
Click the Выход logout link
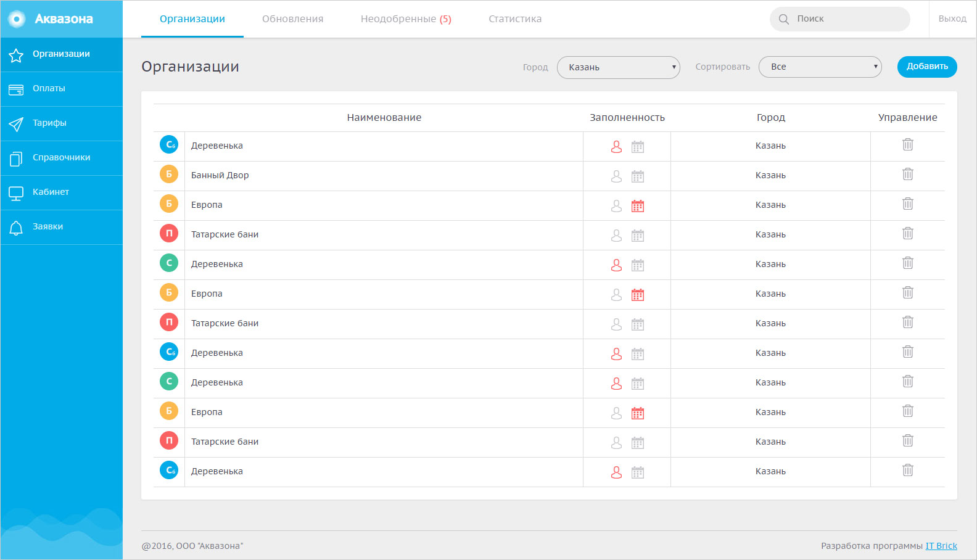click(x=952, y=19)
